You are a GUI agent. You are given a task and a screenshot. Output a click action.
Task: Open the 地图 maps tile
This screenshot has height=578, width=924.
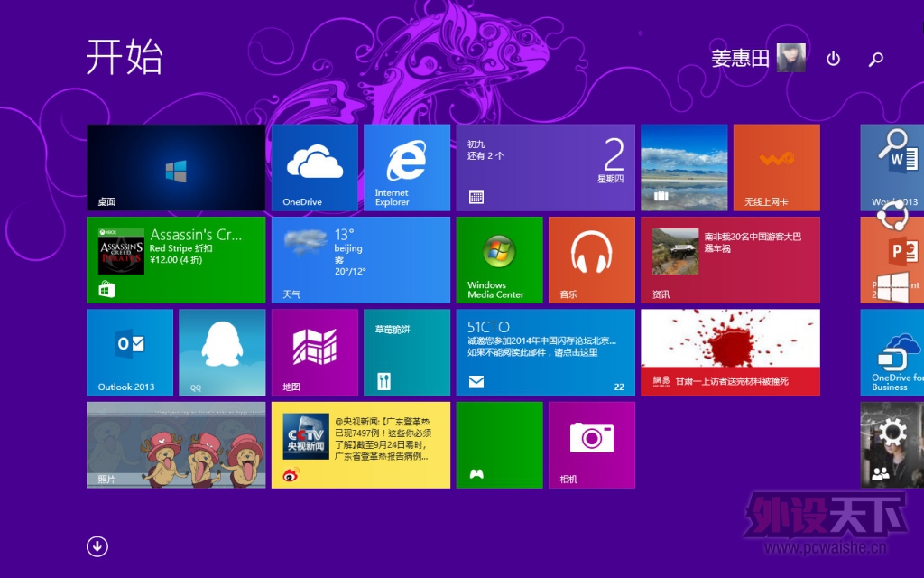pyautogui.click(x=315, y=353)
